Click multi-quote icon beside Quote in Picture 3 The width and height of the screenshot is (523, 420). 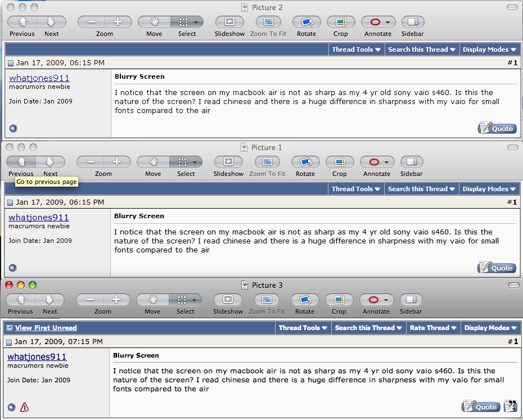coord(510,405)
